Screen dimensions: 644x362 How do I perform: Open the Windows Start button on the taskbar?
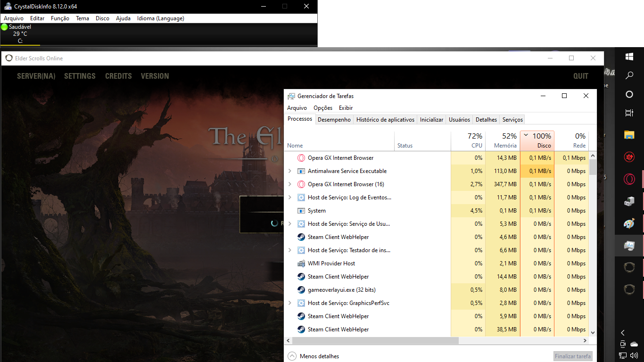(x=629, y=57)
